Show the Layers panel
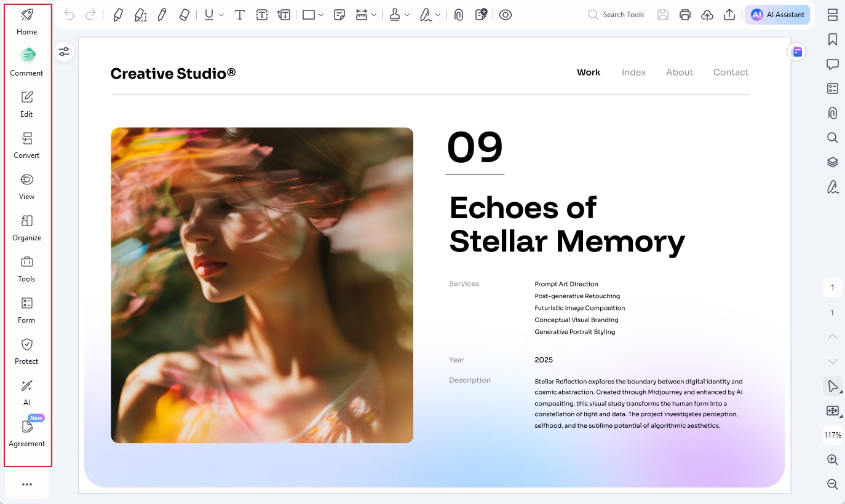Screen dimensions: 845x504 [833, 162]
